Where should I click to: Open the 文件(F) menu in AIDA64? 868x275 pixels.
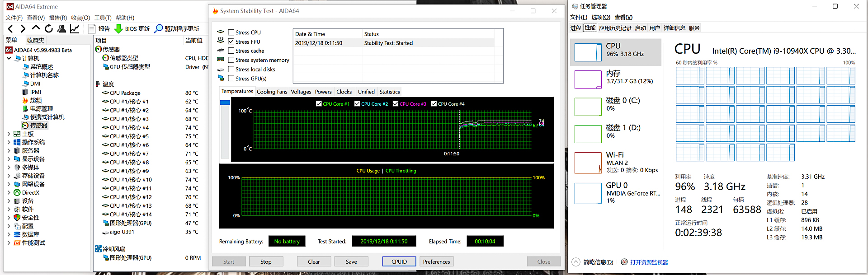14,18
